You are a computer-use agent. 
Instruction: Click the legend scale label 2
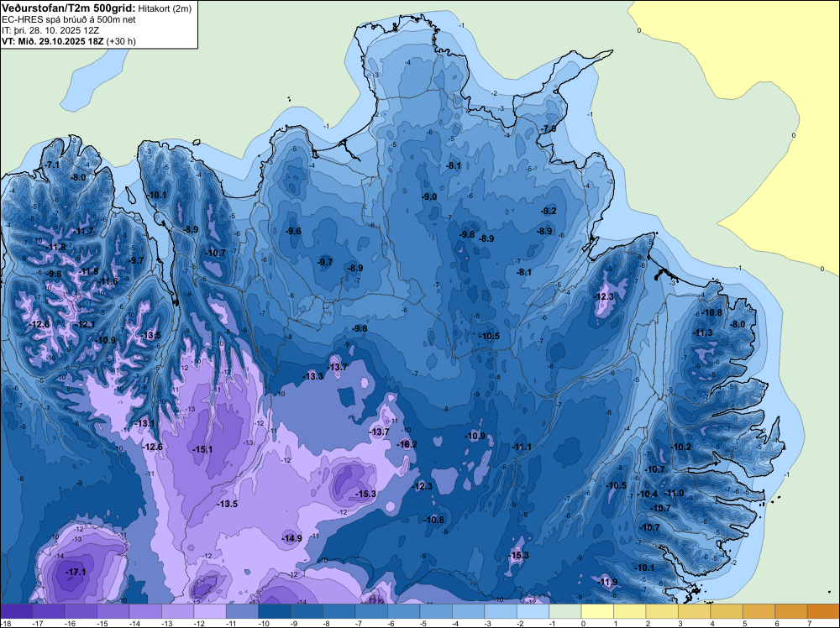pyautogui.click(x=648, y=623)
